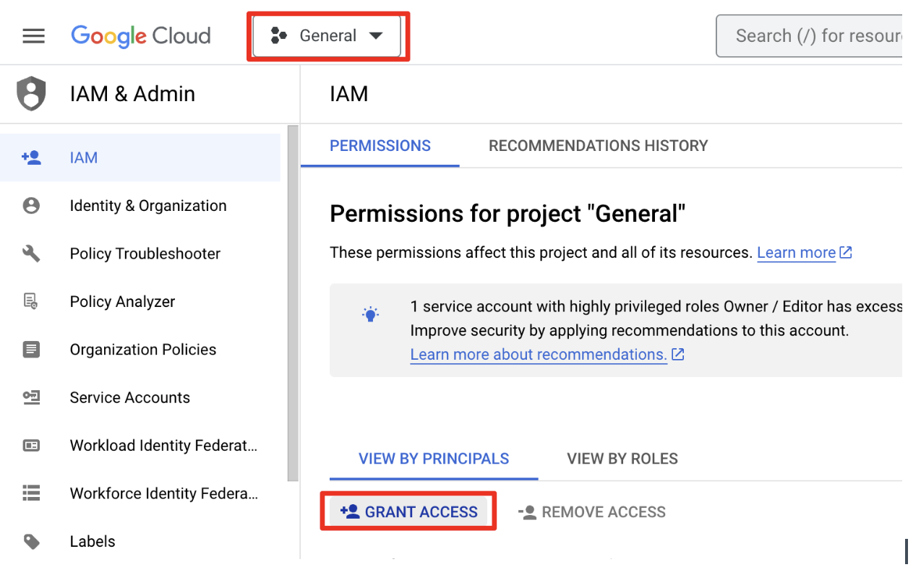Click the Policy Analyzer icon
Image resolution: width=921 pixels, height=588 pixels.
tap(31, 301)
